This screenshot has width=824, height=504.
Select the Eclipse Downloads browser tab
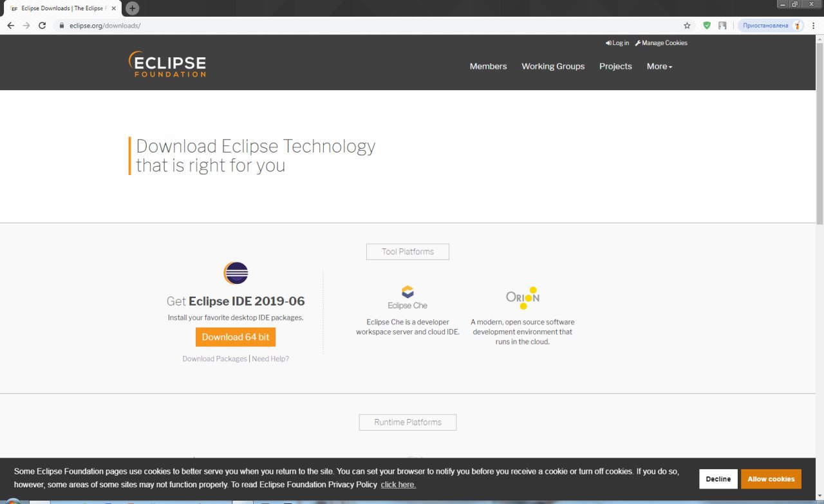62,8
